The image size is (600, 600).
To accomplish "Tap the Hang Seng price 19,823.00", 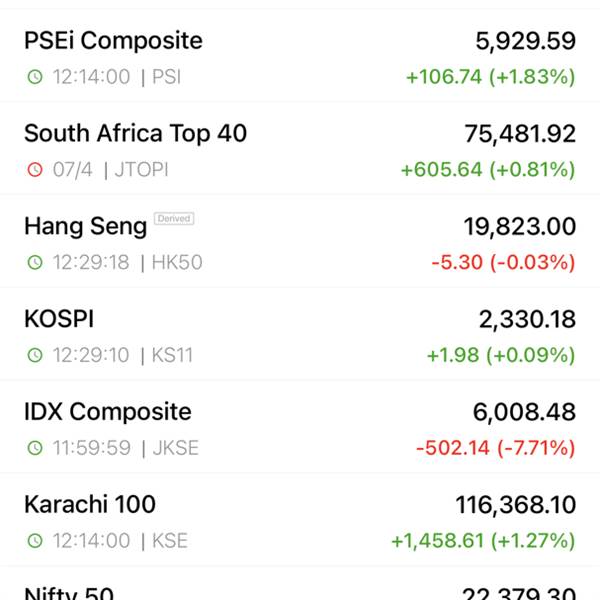I will tap(520, 226).
